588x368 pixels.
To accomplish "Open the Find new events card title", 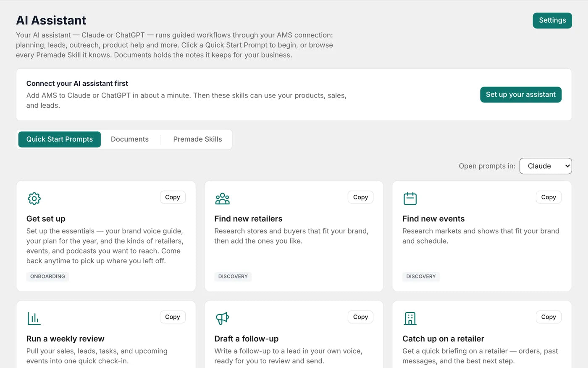I will 433,219.
